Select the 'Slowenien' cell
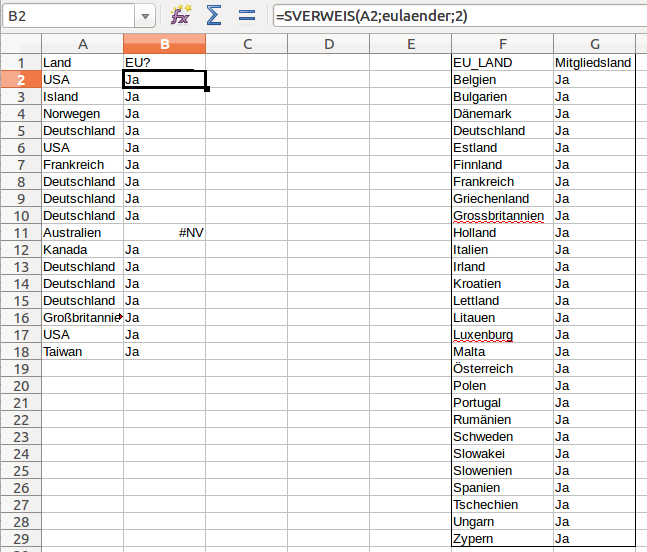 click(x=503, y=471)
